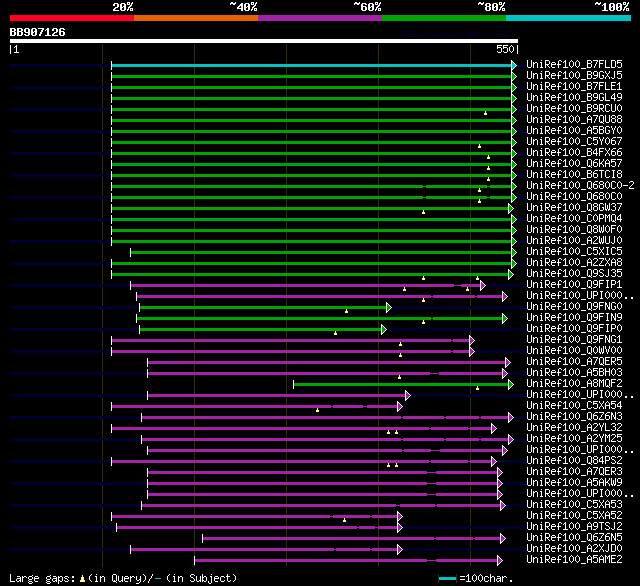Click the arrowhead ending the A9TSJ2 bar
This screenshot has height=586, width=640.
[400, 528]
